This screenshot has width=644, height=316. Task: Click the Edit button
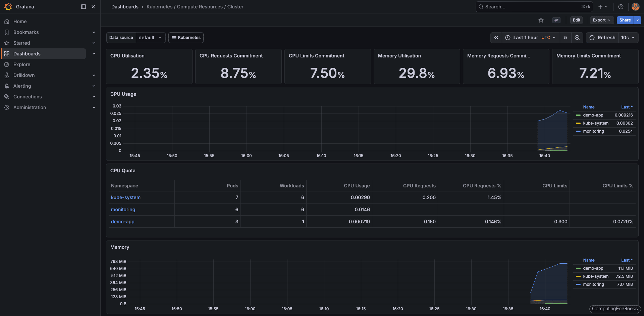pos(576,20)
